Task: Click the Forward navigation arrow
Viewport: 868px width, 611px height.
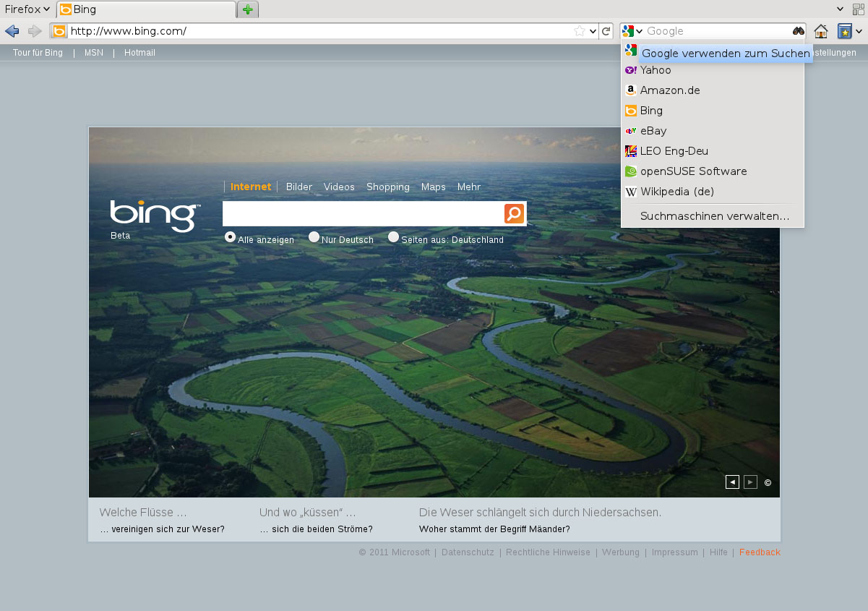Action: tap(34, 31)
